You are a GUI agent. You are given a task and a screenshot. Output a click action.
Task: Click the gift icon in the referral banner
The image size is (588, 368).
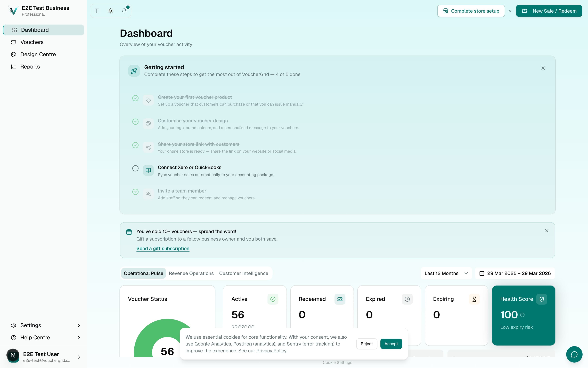[129, 232]
